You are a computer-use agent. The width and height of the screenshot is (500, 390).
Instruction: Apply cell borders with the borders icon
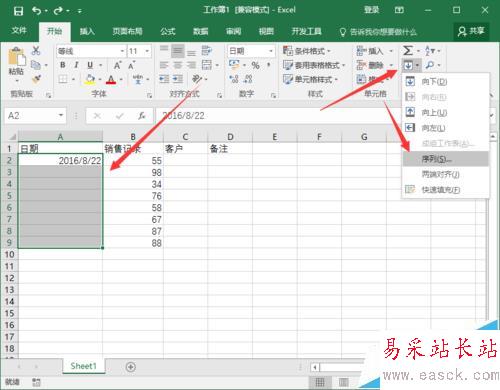pos(63,79)
